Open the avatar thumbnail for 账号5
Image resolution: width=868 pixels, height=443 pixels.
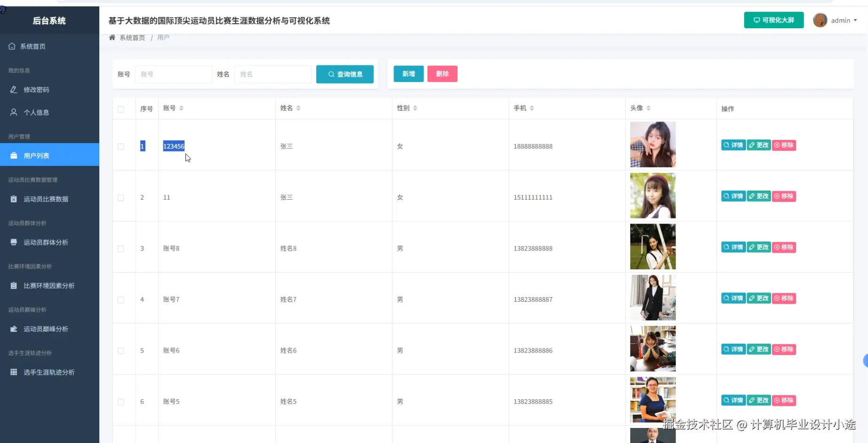point(653,400)
